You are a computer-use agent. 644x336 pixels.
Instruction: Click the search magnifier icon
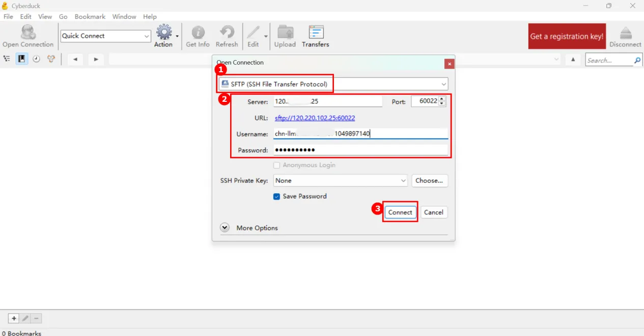637,60
